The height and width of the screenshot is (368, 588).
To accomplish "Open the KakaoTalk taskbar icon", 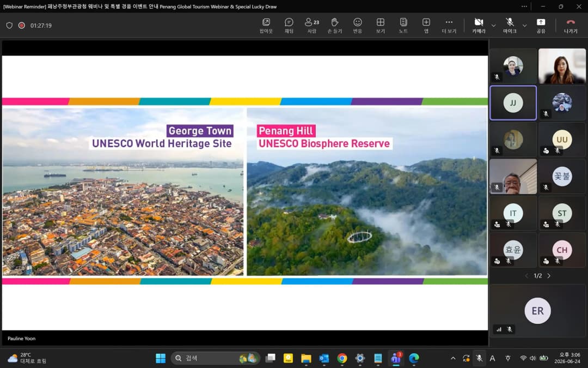I will pos(288,358).
